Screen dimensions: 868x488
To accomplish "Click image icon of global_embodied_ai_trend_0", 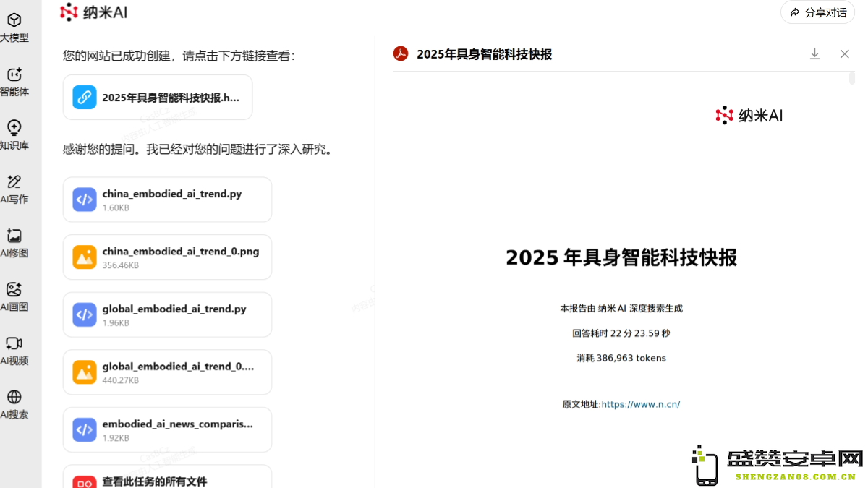I will pyautogui.click(x=85, y=372).
